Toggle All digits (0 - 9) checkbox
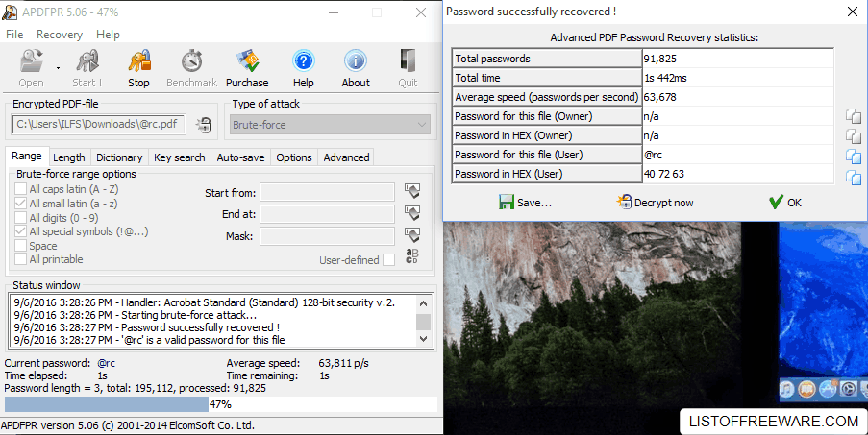Screen dimensions: 868x435 pyautogui.click(x=20, y=218)
